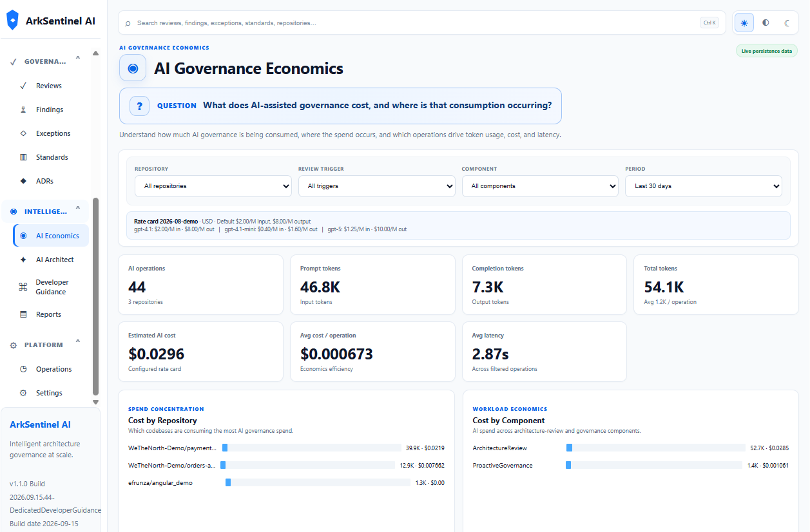810x532 pixels.
Task: Click the WeTheNorth-Demo/orders repository row label
Action: click(172, 465)
